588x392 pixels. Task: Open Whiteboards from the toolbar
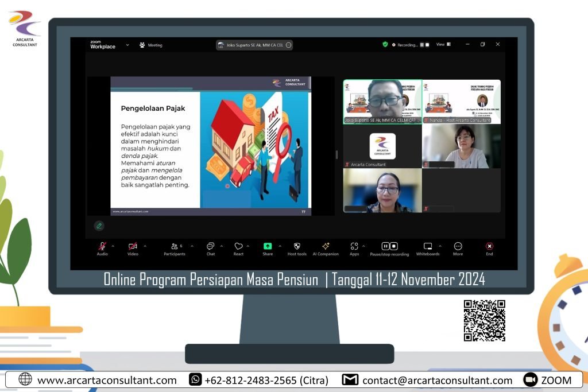(428, 246)
